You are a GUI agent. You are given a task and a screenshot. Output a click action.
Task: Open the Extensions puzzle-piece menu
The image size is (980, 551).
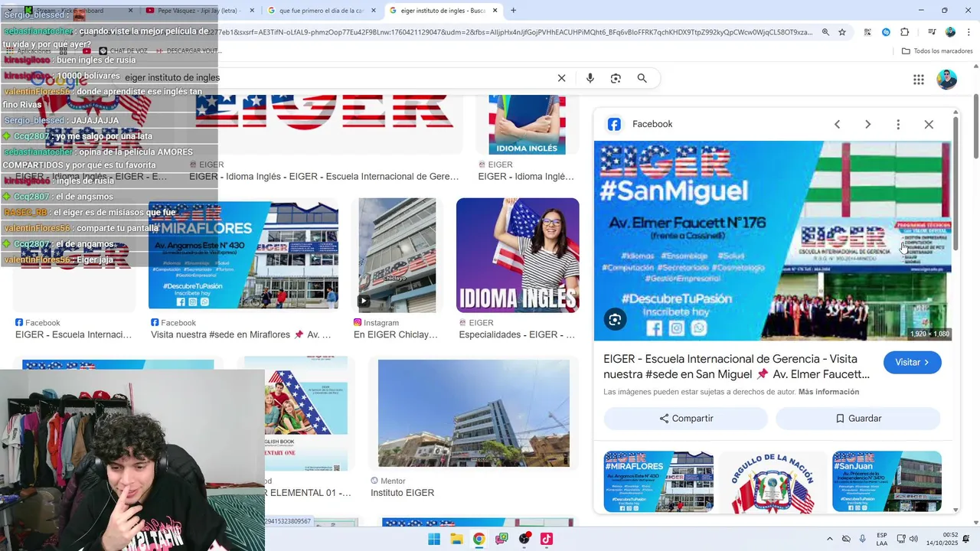(905, 32)
